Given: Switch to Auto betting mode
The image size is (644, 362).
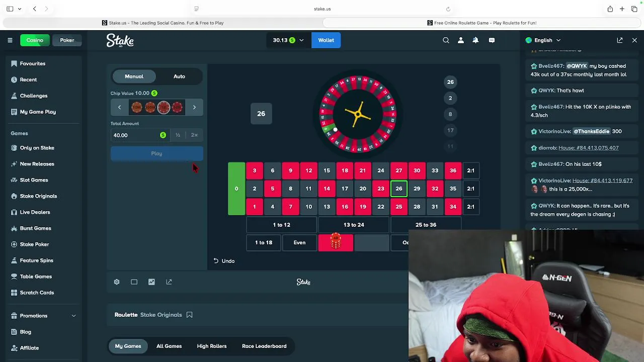Looking at the screenshot, I should point(179,76).
